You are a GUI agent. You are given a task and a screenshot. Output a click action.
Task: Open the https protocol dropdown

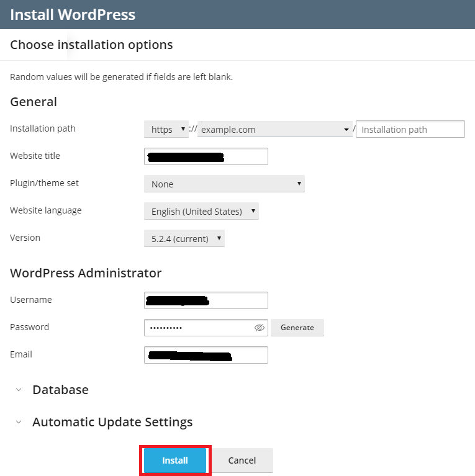tap(166, 129)
